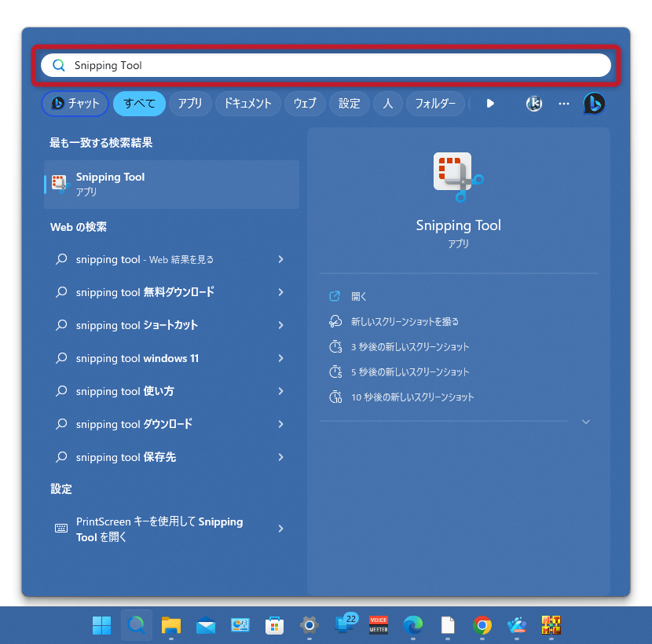Viewport: 652px width, 644px height.
Task: Search 'snipping tool 使い方' suggestion
Action: (125, 391)
